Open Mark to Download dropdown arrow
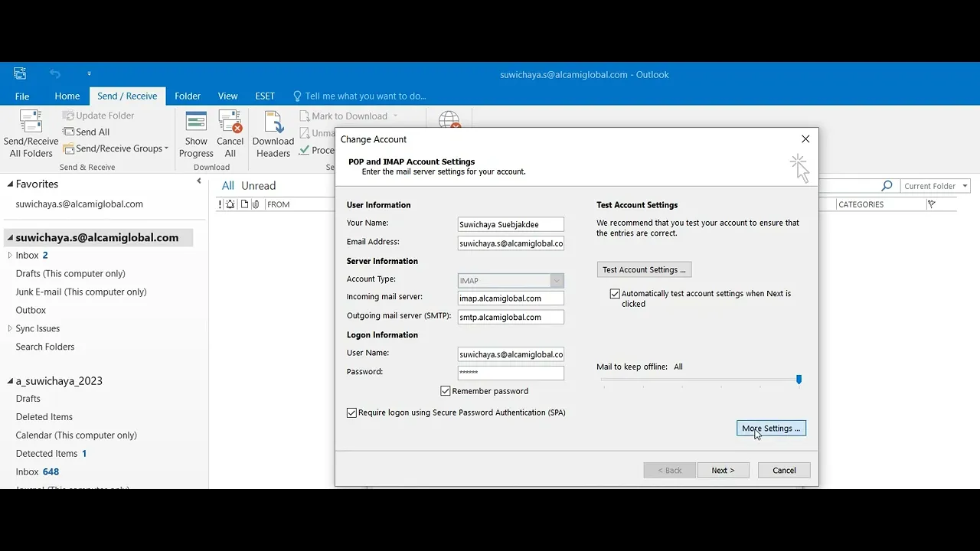This screenshot has height=551, width=980. [396, 116]
